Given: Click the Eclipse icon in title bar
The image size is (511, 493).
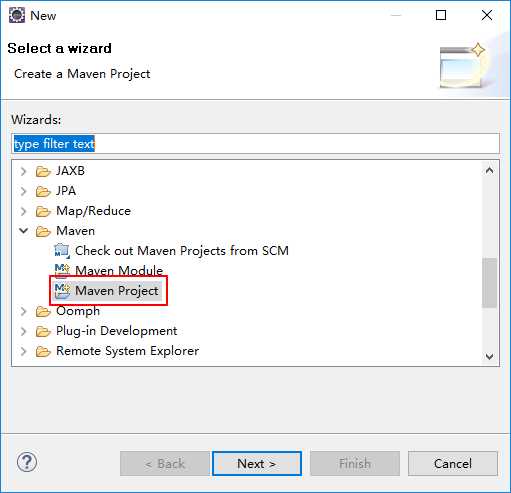Looking at the screenshot, I should tap(17, 15).
